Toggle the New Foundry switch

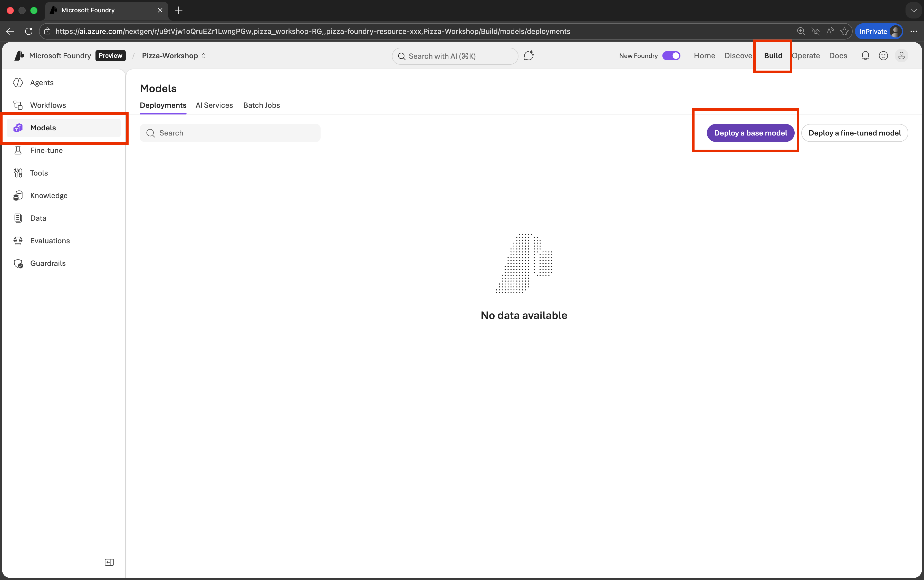tap(671, 56)
